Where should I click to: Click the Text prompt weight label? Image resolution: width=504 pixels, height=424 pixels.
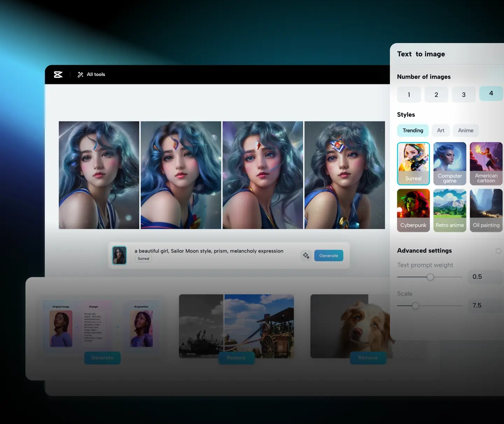[x=425, y=265]
